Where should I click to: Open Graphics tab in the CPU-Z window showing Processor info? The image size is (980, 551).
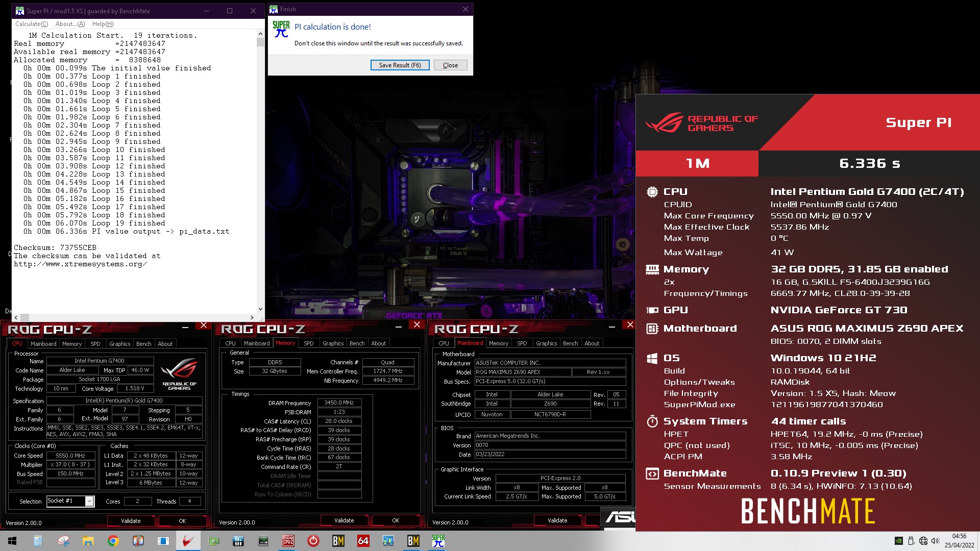[120, 344]
